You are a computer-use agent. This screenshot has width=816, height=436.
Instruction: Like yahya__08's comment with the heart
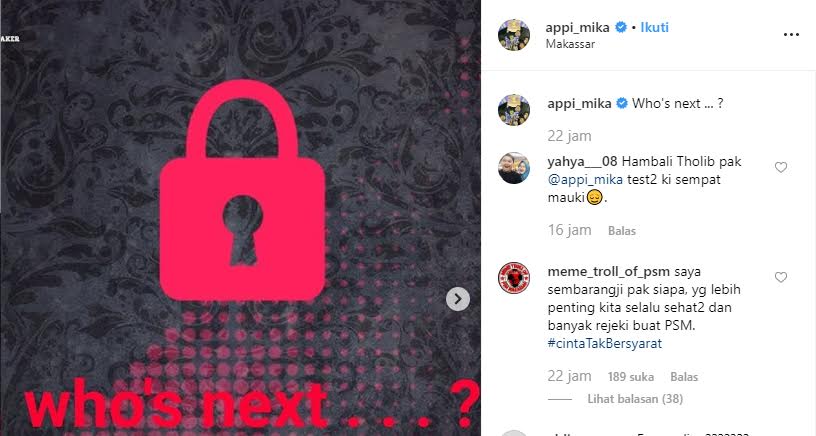click(x=781, y=167)
